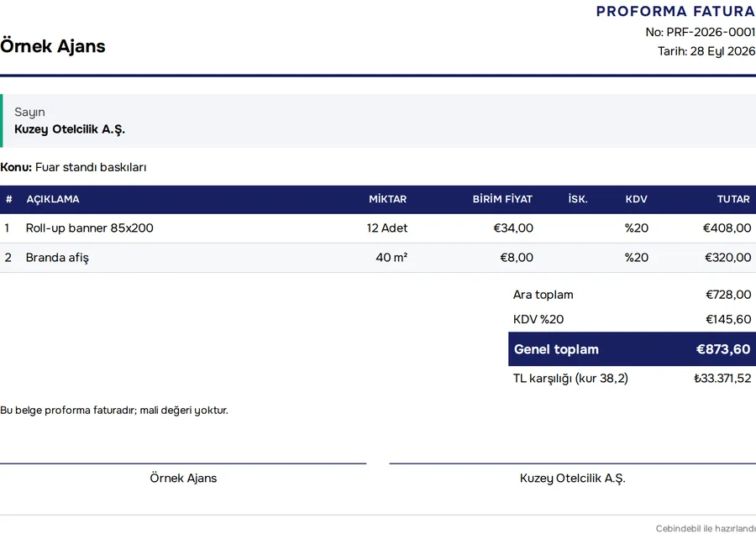Click the TUTAR column header

coord(733,199)
